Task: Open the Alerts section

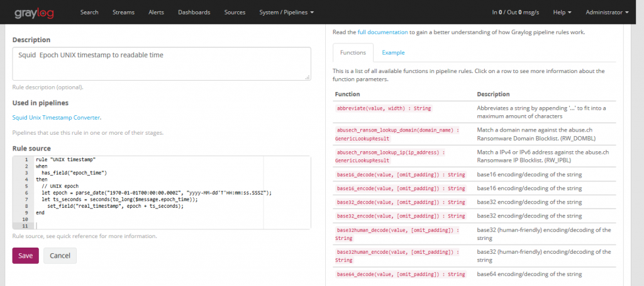Action: pos(156,13)
